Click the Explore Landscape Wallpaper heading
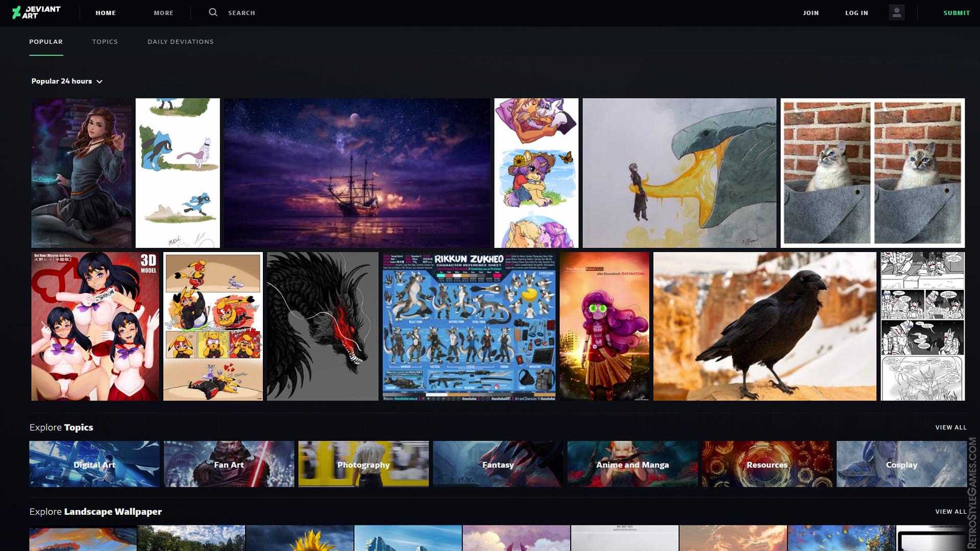 (x=95, y=512)
